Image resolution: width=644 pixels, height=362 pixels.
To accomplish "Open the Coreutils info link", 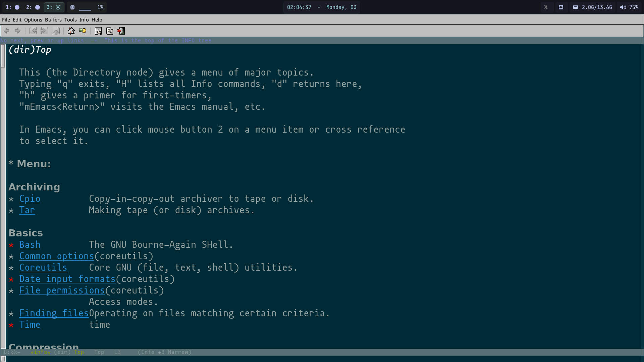I will coord(43,267).
